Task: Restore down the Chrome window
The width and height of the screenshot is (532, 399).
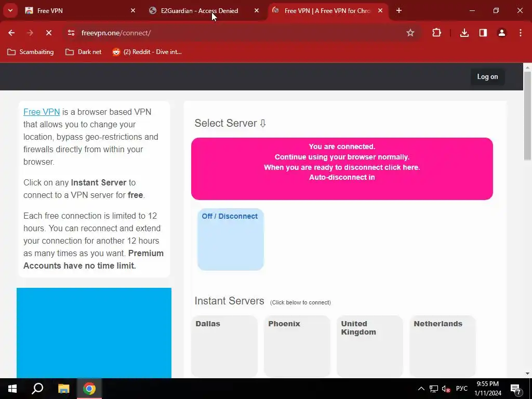Action: click(496, 10)
